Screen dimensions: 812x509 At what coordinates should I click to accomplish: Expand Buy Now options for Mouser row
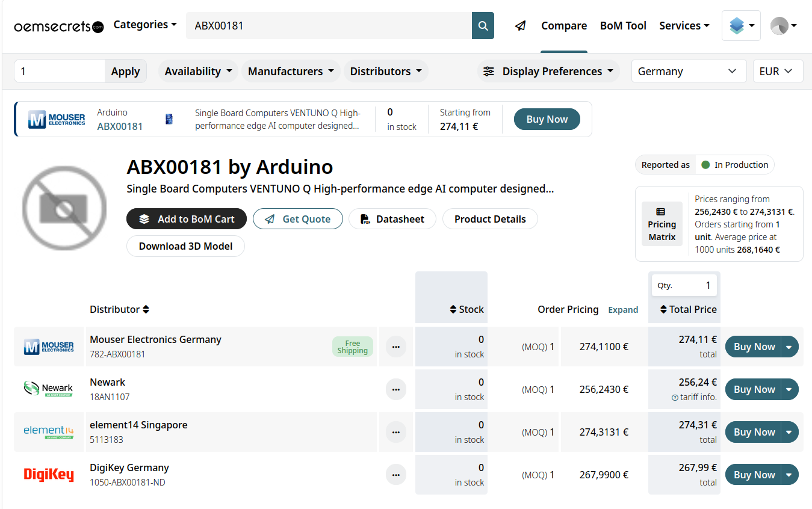(790, 347)
